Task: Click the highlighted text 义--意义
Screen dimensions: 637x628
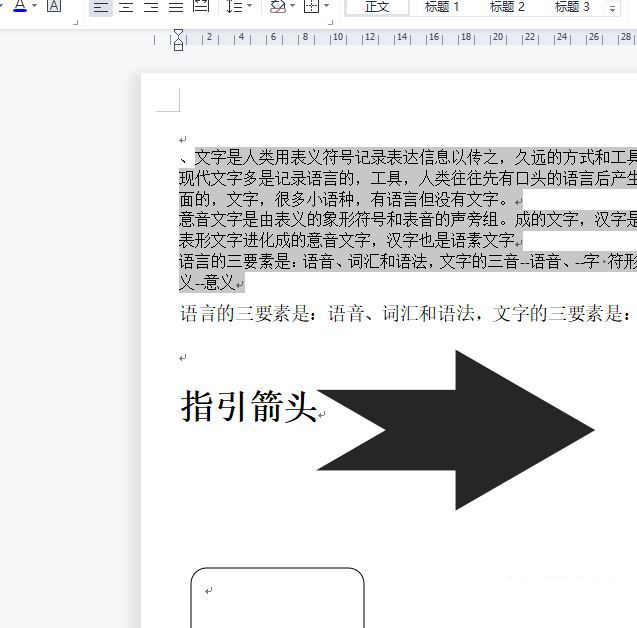Action: coord(207,282)
